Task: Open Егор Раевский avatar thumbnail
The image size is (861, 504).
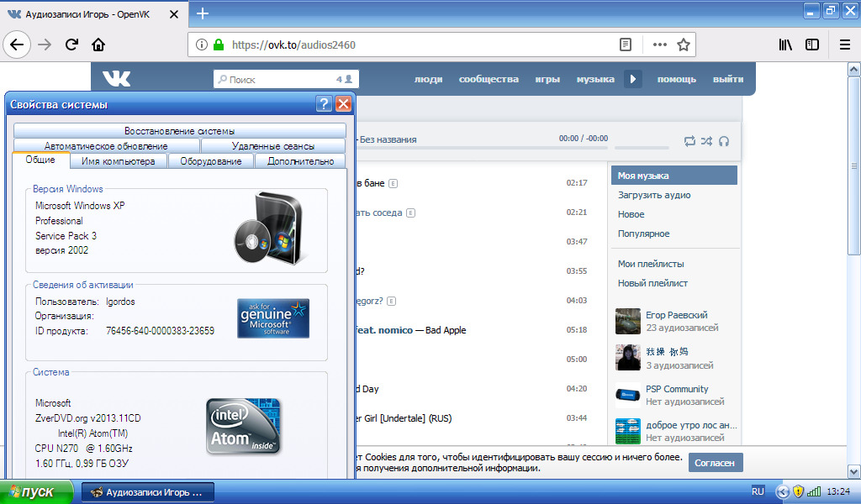Action: (x=627, y=322)
